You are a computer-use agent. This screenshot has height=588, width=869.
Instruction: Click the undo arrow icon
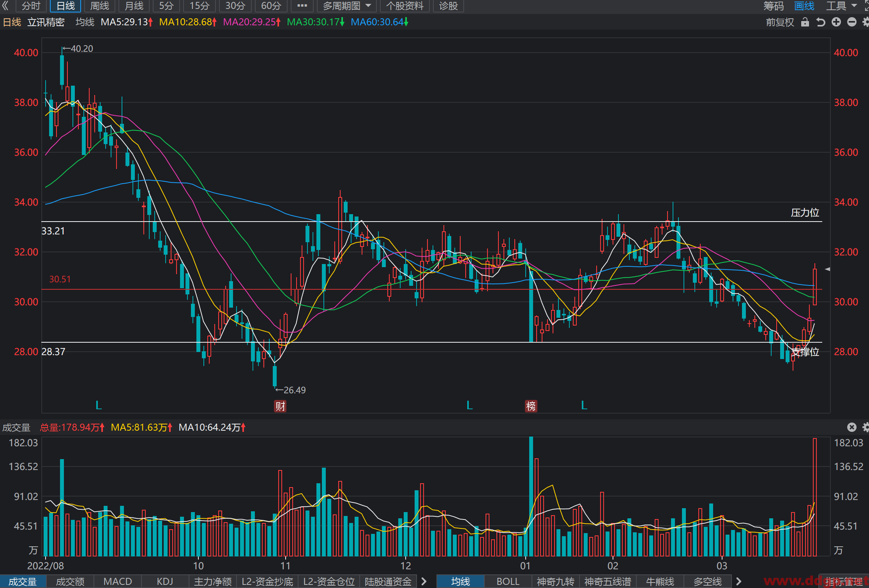pyautogui.click(x=821, y=22)
